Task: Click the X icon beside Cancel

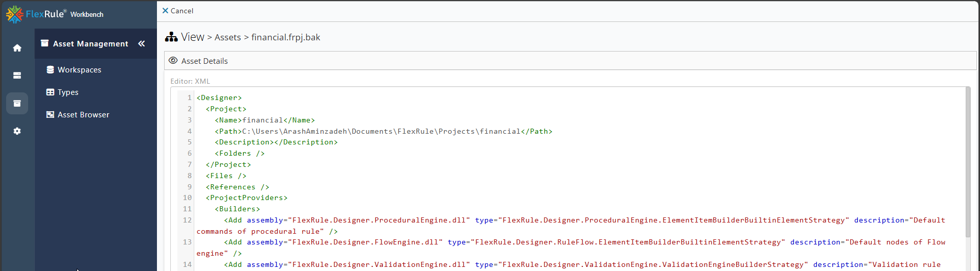Action: click(165, 11)
